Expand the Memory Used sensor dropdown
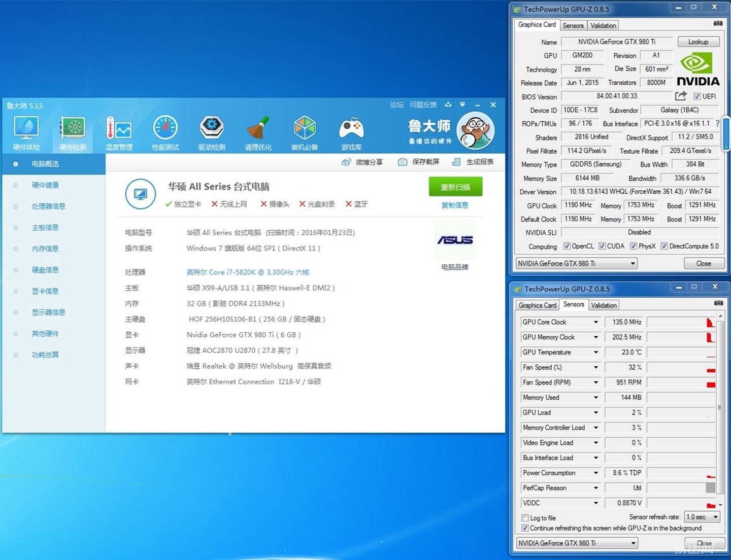 596,398
